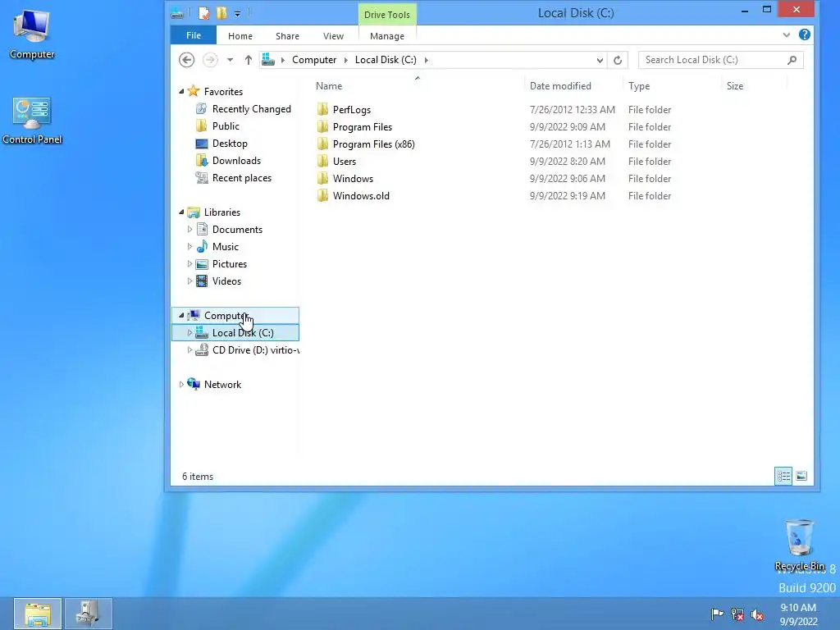
Task: Refresh the Local Disk (C:) listing
Action: (x=618, y=60)
